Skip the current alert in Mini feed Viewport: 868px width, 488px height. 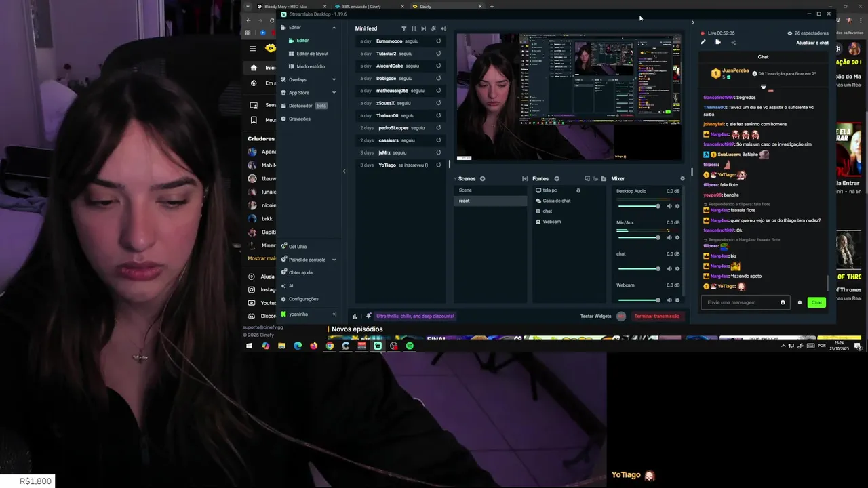click(423, 28)
